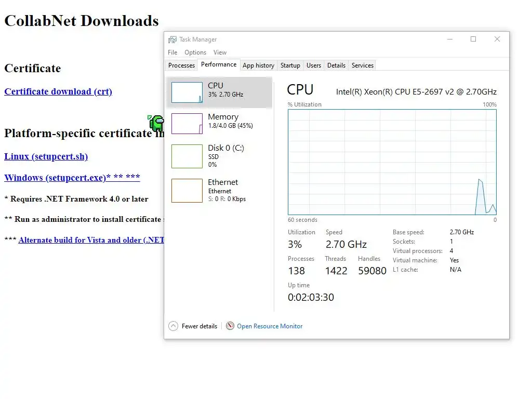Close the Task Manager window
The image size is (532, 399).
[x=497, y=39]
